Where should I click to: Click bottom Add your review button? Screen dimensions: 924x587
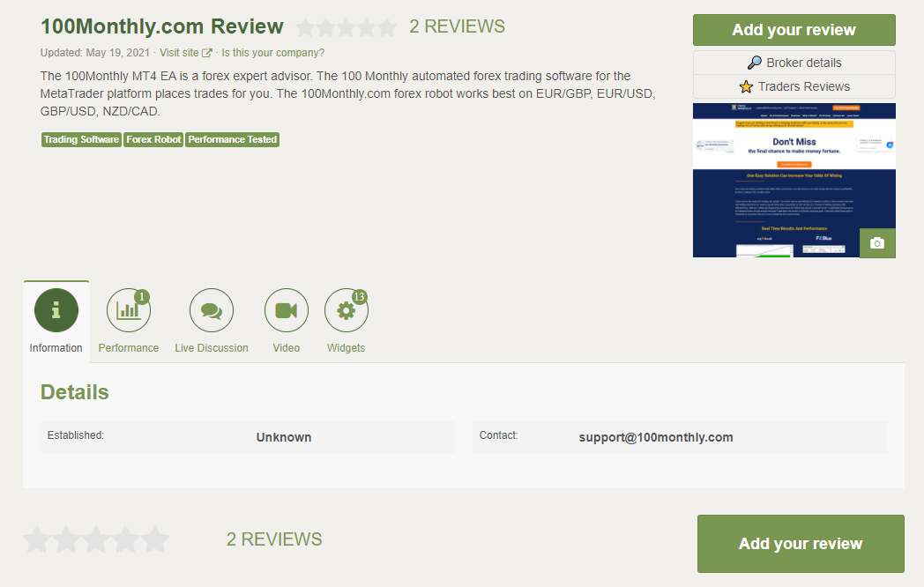(x=801, y=544)
